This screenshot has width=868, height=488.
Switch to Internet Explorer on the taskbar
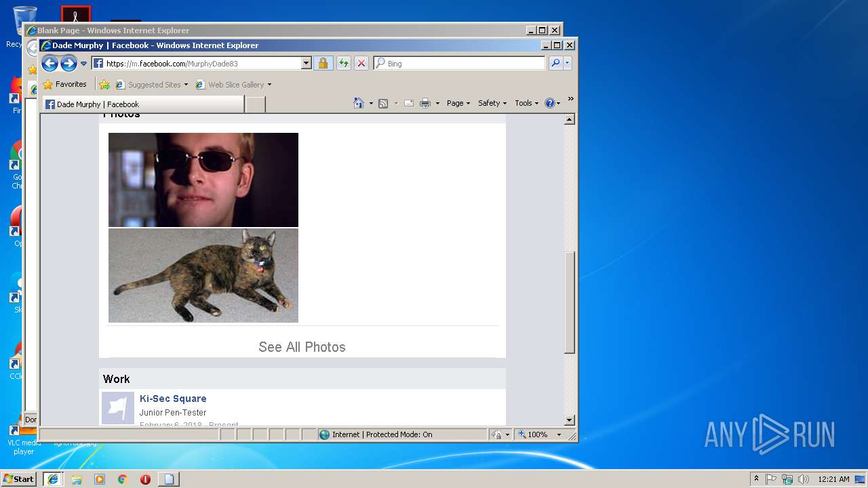[54, 479]
